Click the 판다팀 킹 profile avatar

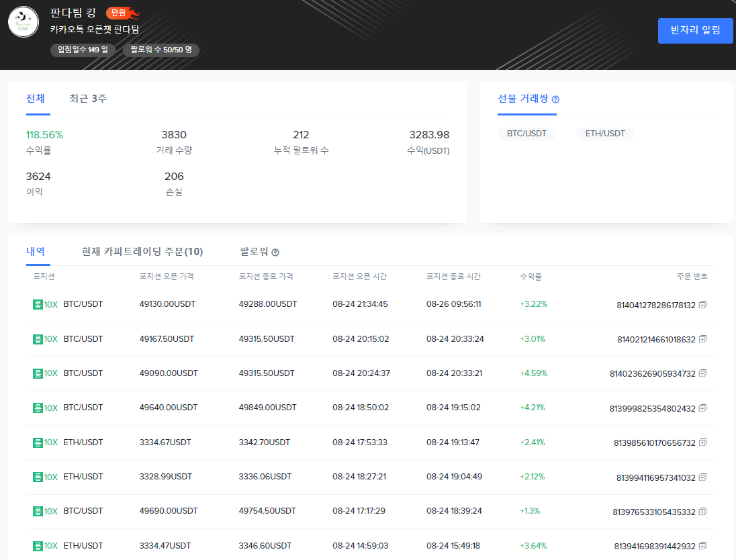pos(24,21)
